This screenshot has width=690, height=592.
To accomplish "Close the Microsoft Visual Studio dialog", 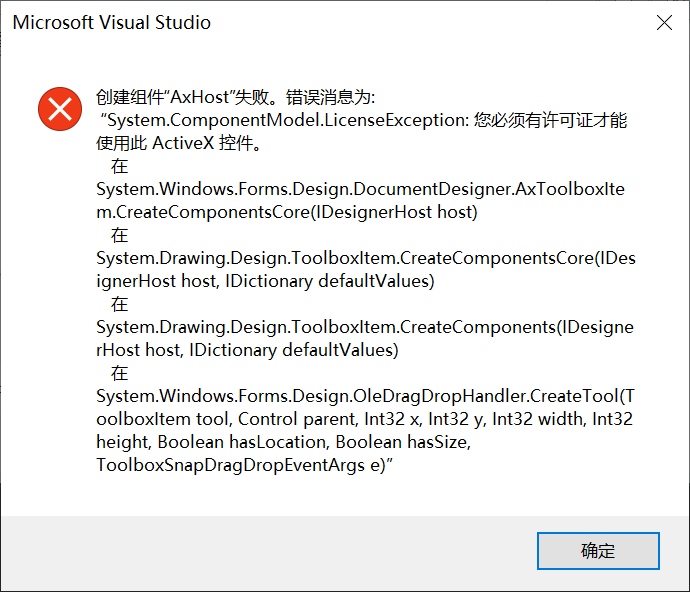I will pyautogui.click(x=664, y=22).
